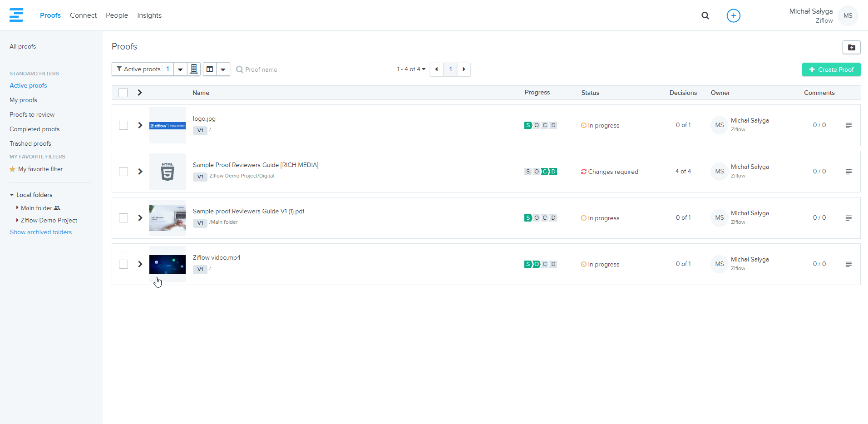Open the Active proofs filter dropdown arrow
Viewport: 868px width, 424px height.
pyautogui.click(x=180, y=69)
